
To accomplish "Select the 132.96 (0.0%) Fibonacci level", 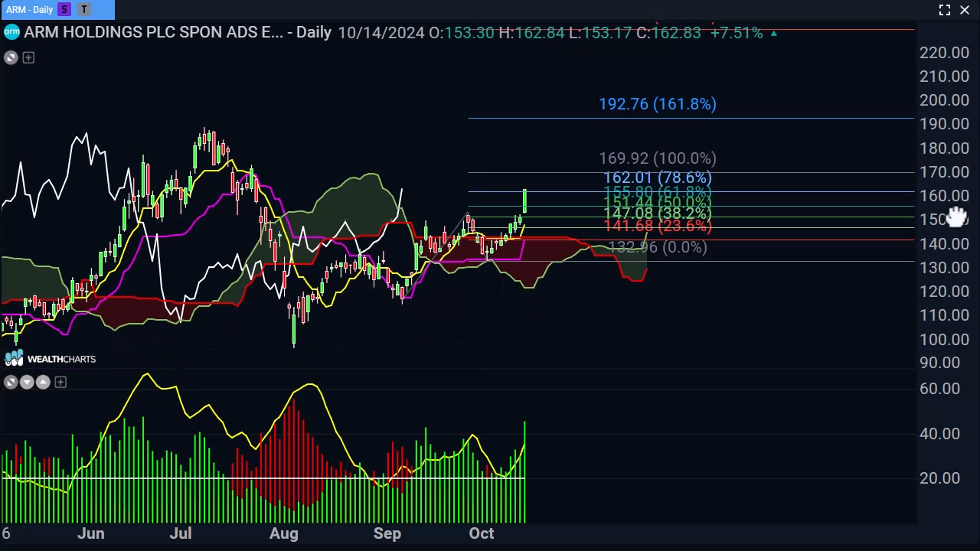I will (x=658, y=247).
